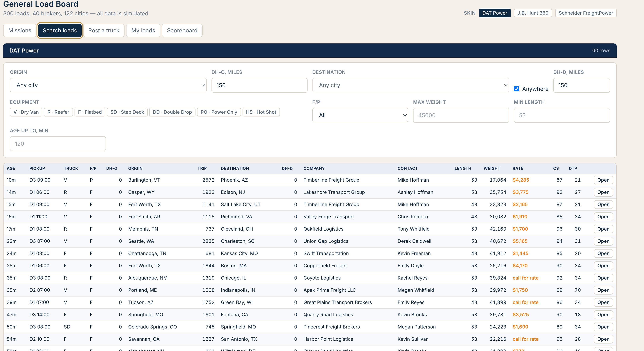Click the WEIGHT column header
Image resolution: width=644 pixels, height=351 pixels.
492,168
